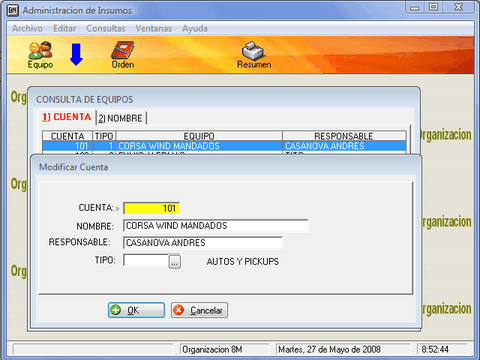The height and width of the screenshot is (360, 480).
Task: Click the green OK button
Action: (x=136, y=310)
